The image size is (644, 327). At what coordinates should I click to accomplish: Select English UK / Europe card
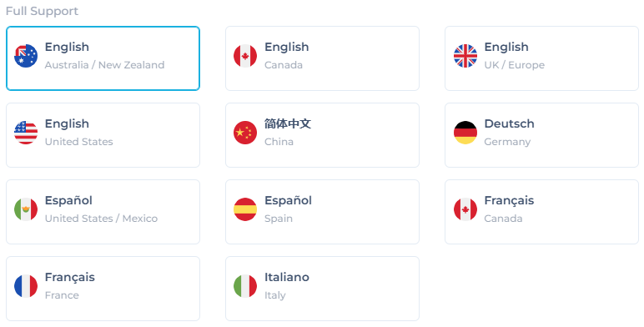click(x=541, y=58)
